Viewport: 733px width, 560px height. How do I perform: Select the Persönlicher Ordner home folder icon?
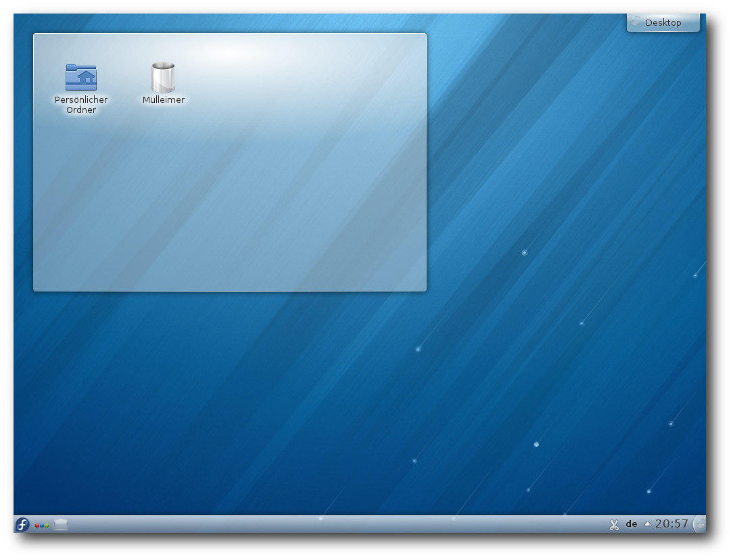pos(81,77)
